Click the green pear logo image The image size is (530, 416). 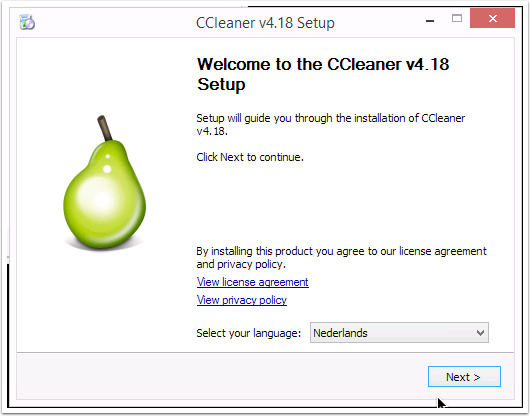[x=104, y=182]
